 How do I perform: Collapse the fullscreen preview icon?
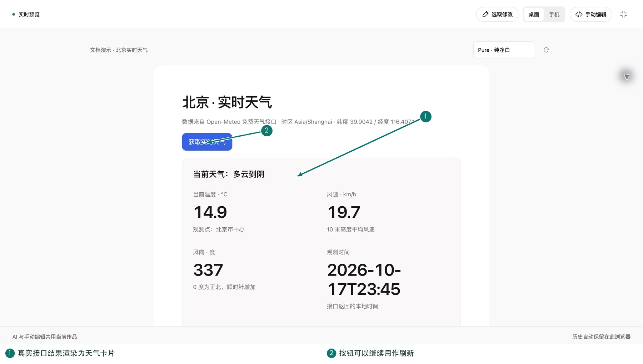[x=624, y=14]
